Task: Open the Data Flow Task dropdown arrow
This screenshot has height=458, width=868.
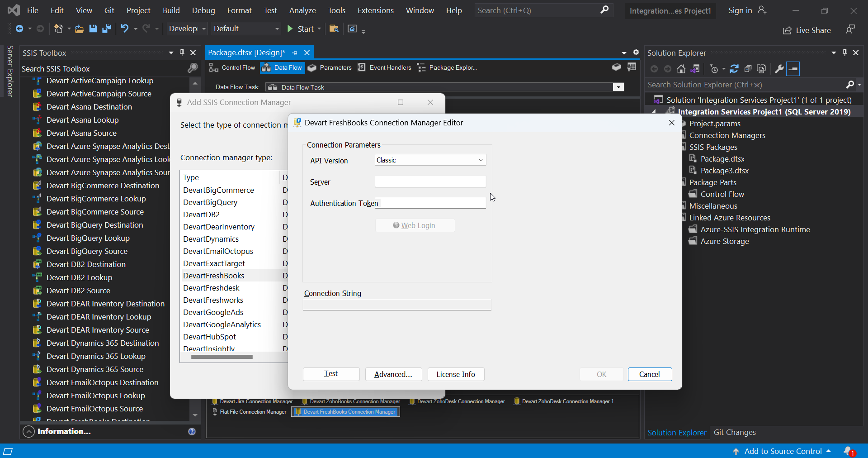Action: pyautogui.click(x=618, y=87)
